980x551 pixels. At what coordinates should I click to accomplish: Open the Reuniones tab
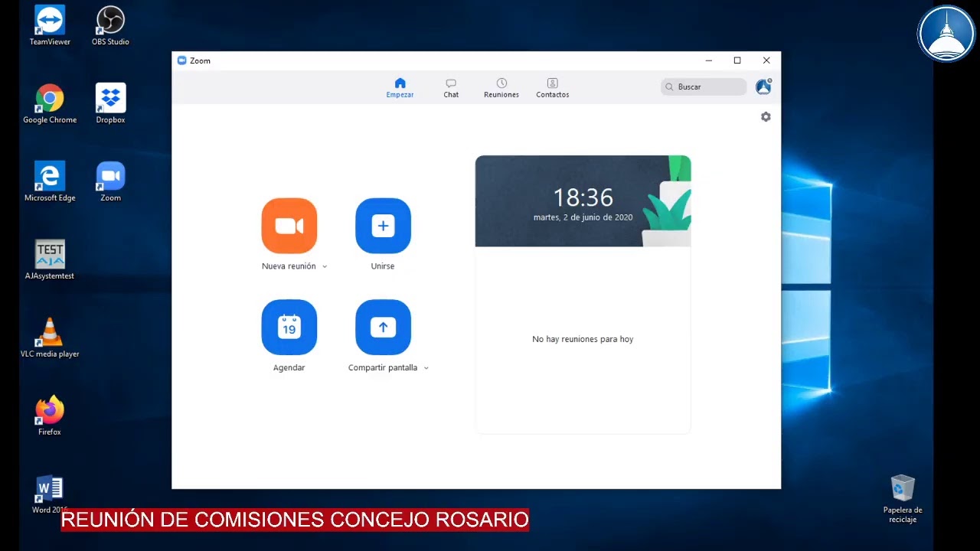point(501,88)
